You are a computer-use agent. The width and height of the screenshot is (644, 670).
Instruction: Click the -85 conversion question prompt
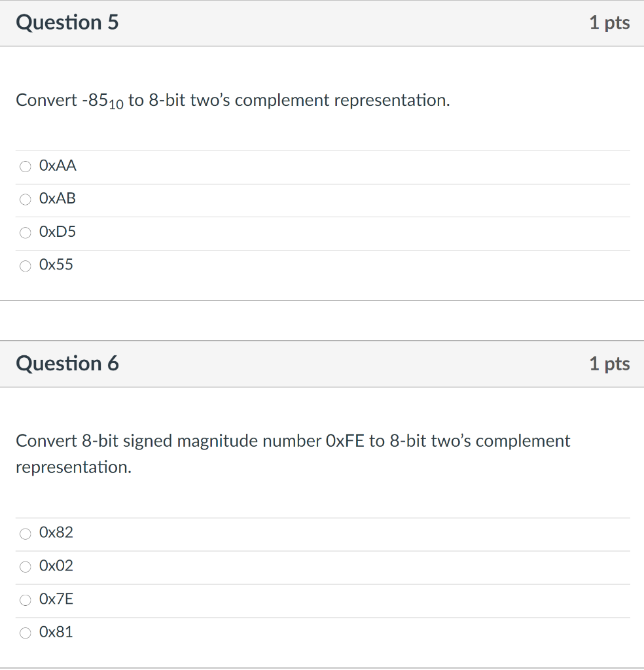[x=233, y=101]
